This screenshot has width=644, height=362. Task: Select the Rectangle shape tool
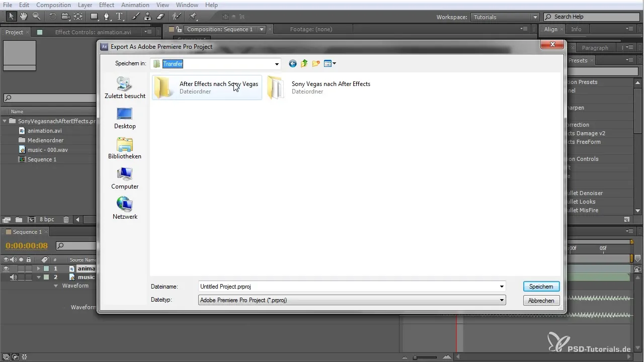click(94, 17)
